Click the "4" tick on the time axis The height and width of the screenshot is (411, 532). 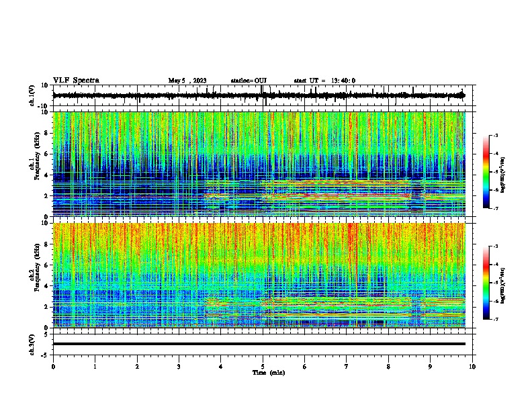coord(221,367)
